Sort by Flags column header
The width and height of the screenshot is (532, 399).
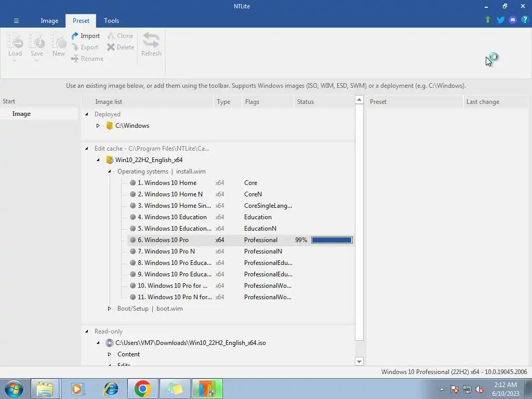click(268, 102)
